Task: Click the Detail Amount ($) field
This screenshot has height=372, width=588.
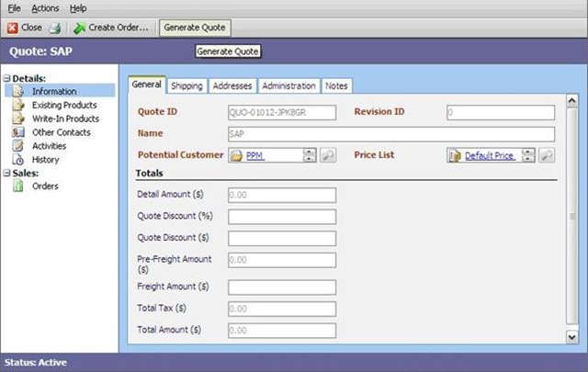Action: coord(282,195)
